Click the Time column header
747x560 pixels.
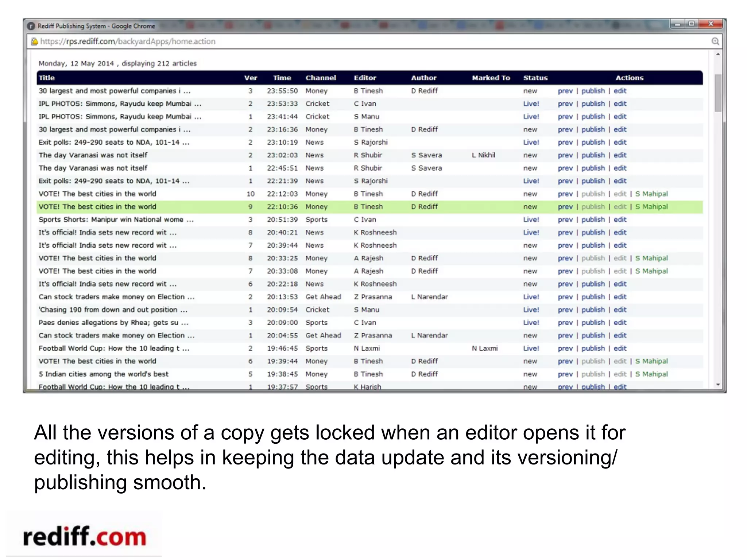coord(282,78)
